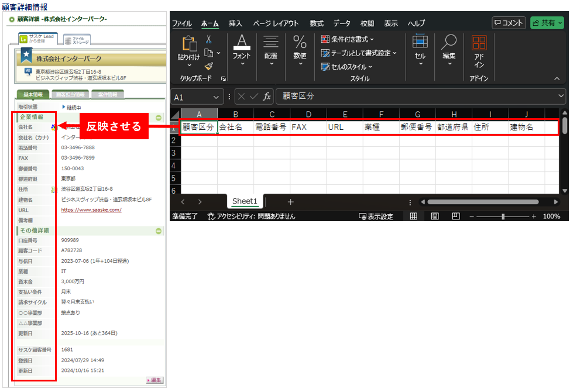The image size is (570, 392).
Task: Select cell B1 containing 会社名
Action: tap(236, 127)
